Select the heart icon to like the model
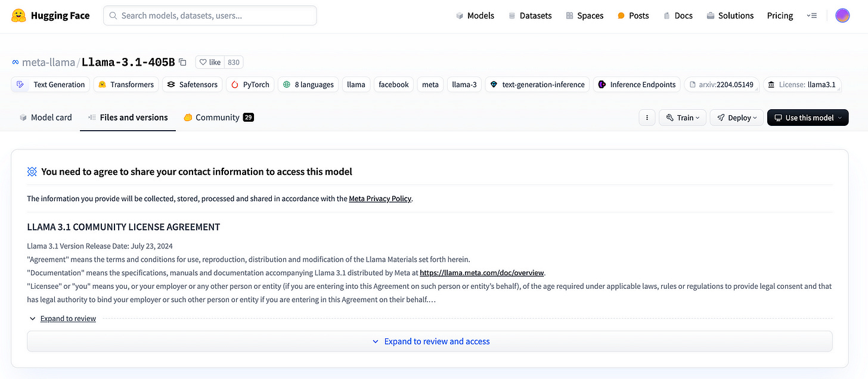This screenshot has width=868, height=379. tap(203, 62)
